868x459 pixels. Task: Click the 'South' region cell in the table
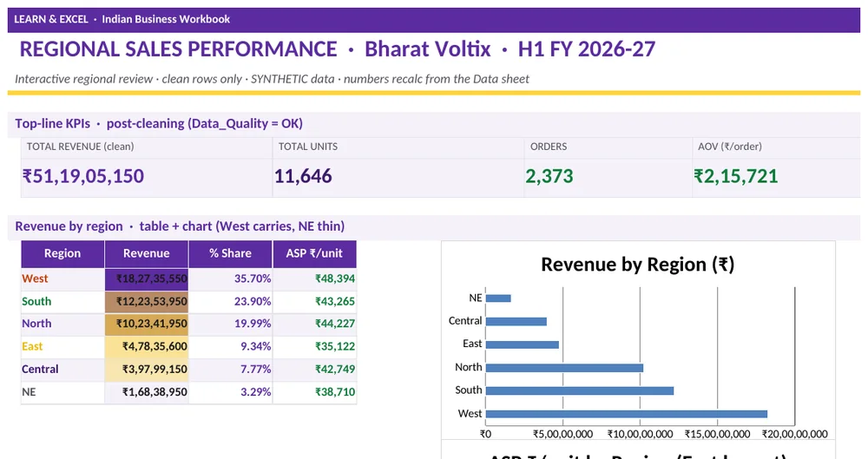pos(62,302)
